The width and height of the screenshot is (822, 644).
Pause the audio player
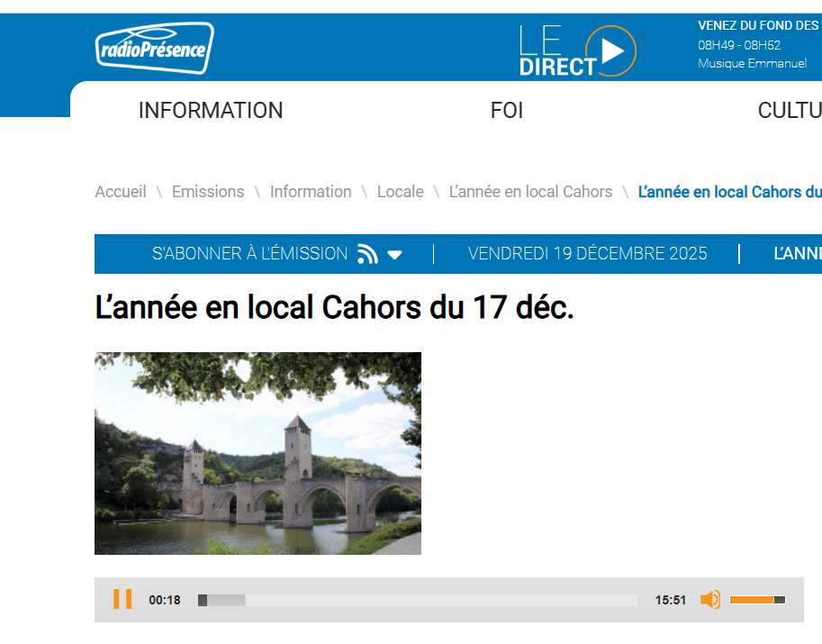pyautogui.click(x=122, y=599)
